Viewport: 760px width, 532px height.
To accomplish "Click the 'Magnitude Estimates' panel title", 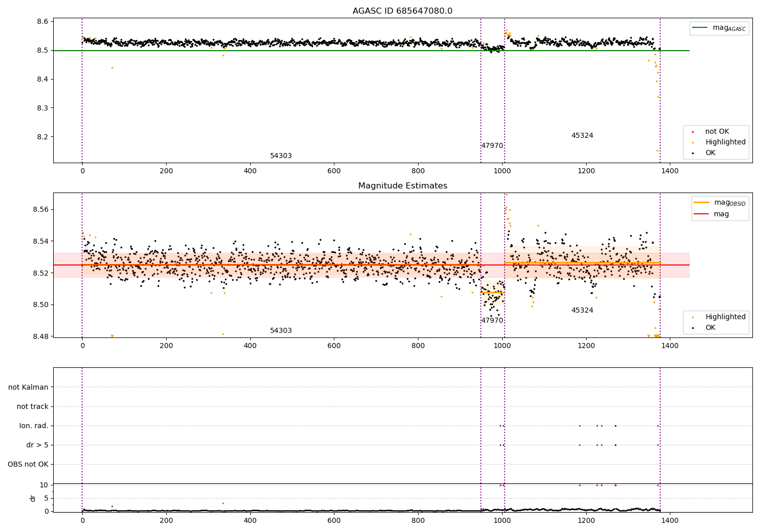I will tap(402, 186).
